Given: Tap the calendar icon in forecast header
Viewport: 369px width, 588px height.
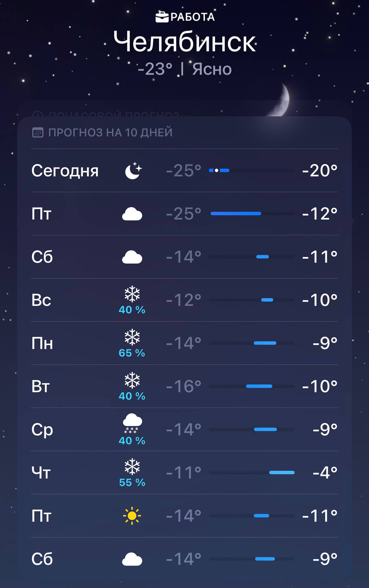Looking at the screenshot, I should pos(38,133).
